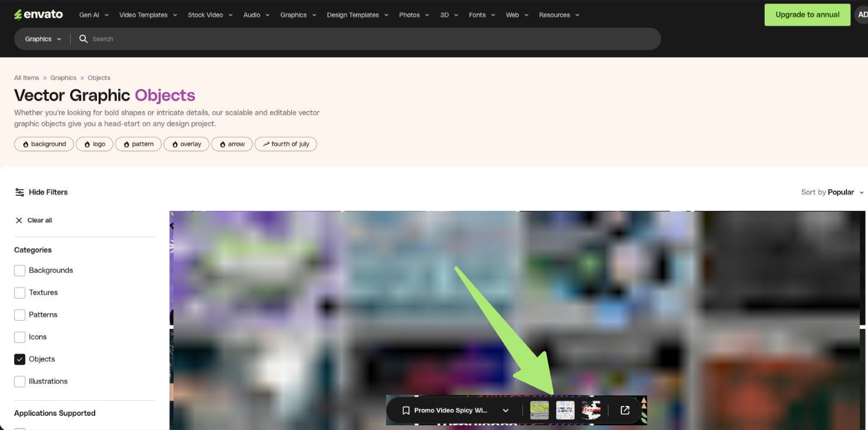Open the AD profile avatar
The image size is (868, 430).
pos(863,14)
